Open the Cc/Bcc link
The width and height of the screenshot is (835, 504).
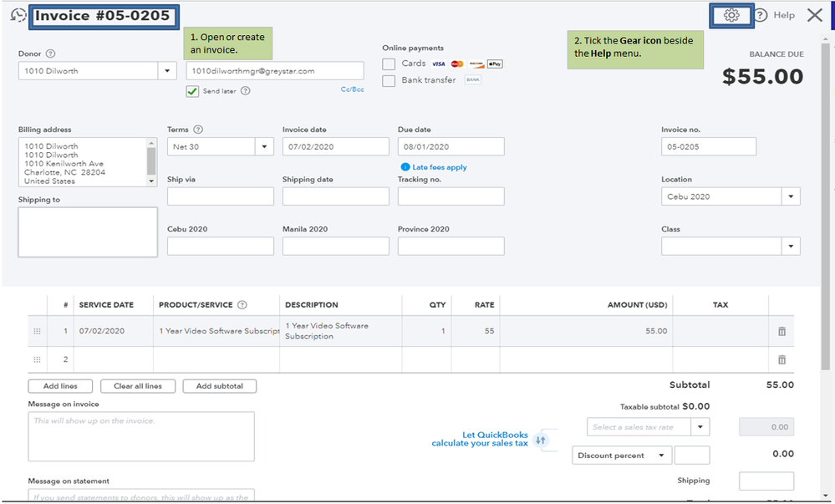coord(352,89)
